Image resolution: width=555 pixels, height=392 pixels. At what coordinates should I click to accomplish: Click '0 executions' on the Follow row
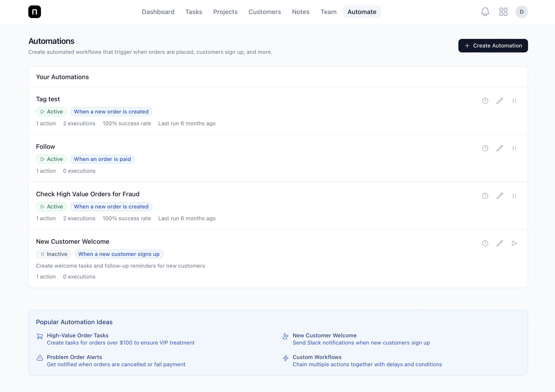tap(79, 171)
